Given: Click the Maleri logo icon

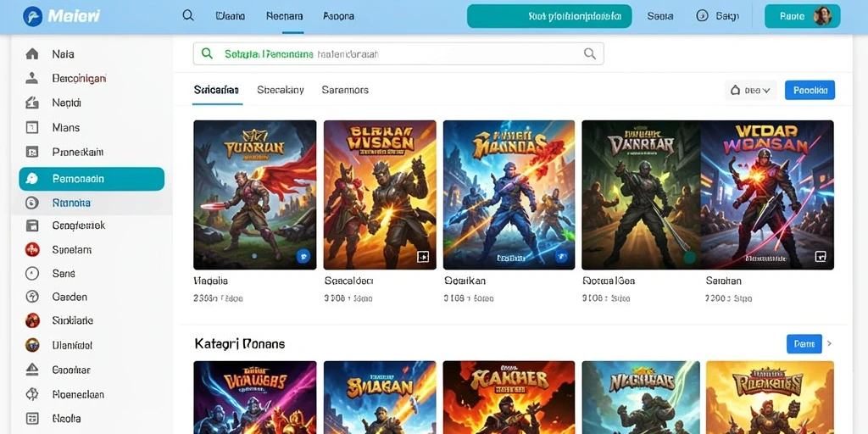Looking at the screenshot, I should 33,16.
